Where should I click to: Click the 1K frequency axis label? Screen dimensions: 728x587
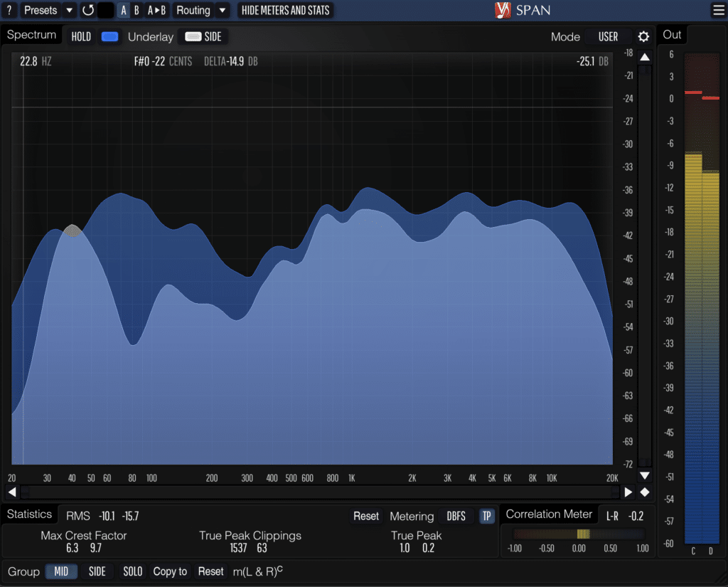click(x=351, y=478)
